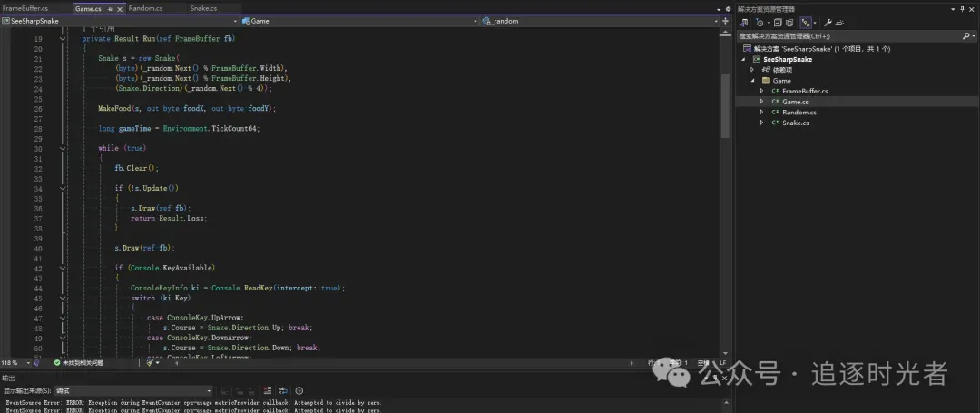This screenshot has height=413, width=980.
Task: Select Snake.cs in the Solution Explorer tree
Action: point(795,123)
